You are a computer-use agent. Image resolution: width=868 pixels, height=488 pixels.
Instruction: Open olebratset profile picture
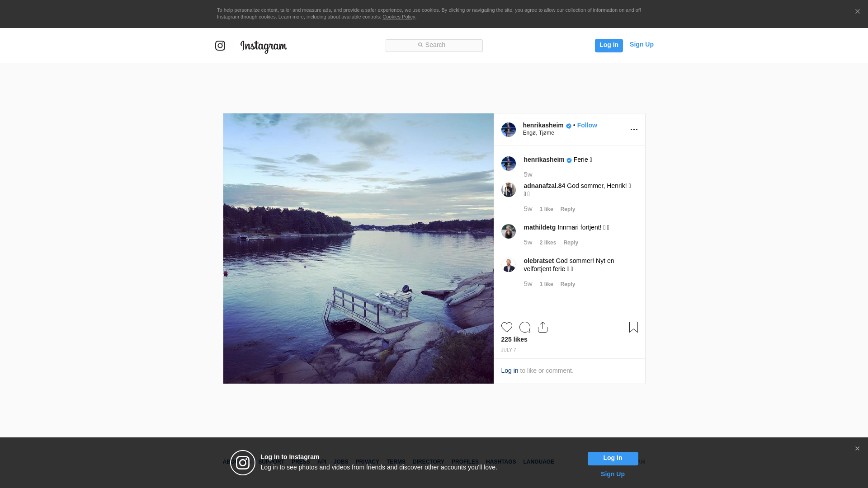pos(509,265)
